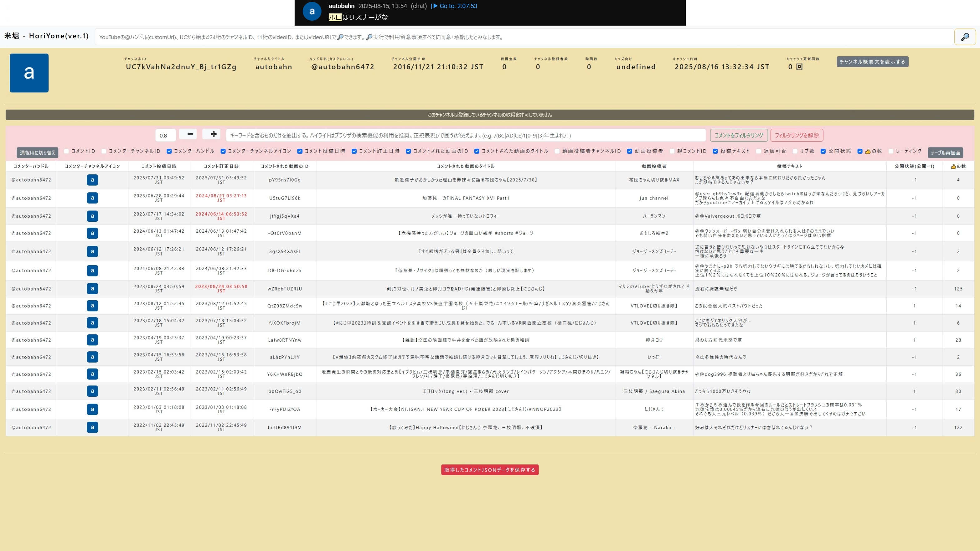Enable the コメントID checkbox

[x=67, y=151]
